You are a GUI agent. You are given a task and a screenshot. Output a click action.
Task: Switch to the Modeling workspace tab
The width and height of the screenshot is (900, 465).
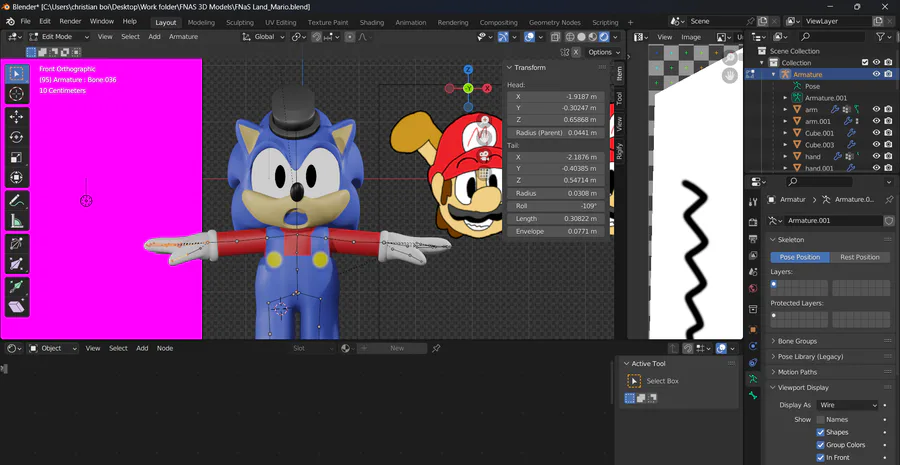tap(201, 22)
